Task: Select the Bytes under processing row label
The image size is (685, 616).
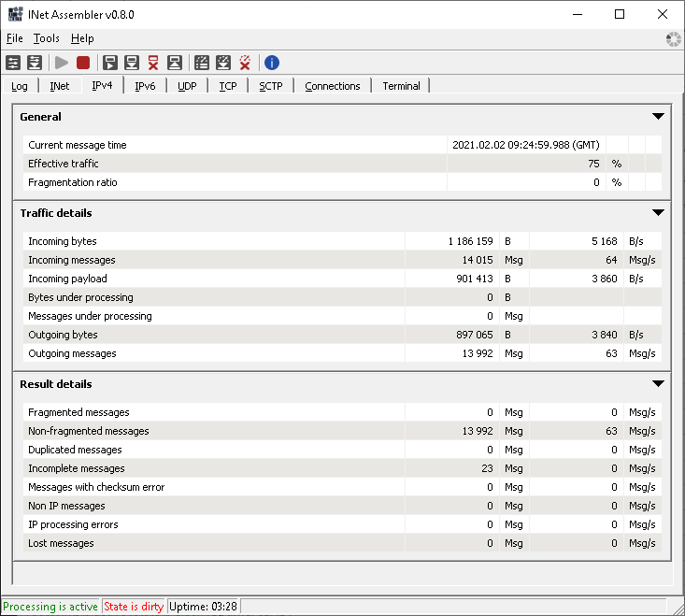Action: point(80,297)
